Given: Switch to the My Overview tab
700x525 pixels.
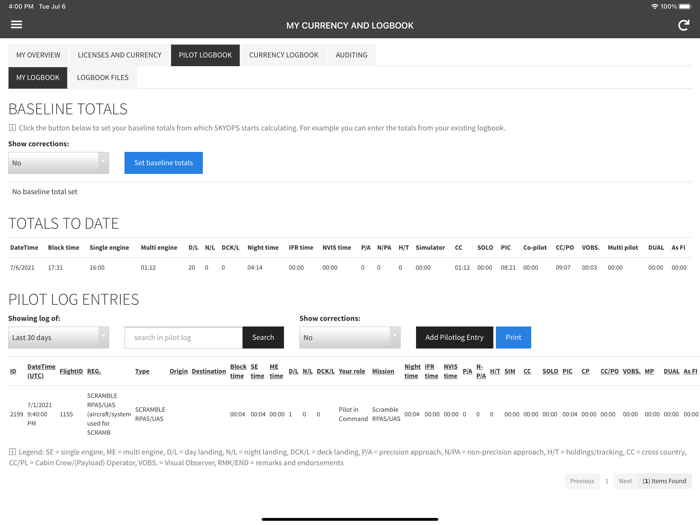Looking at the screenshot, I should [x=38, y=55].
